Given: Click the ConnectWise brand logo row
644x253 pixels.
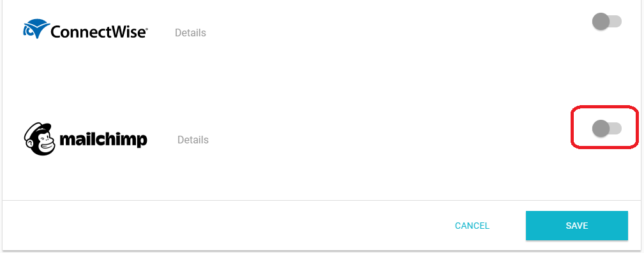Looking at the screenshot, I should pos(86,29).
